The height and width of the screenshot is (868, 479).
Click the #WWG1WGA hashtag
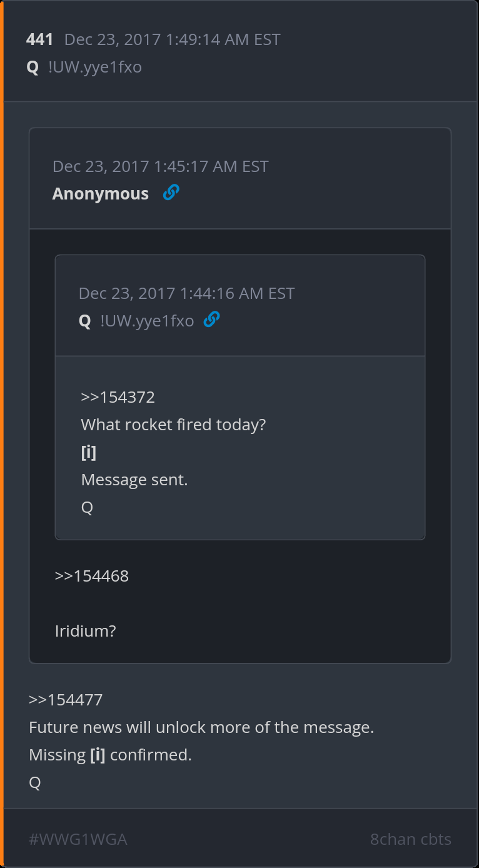78,839
